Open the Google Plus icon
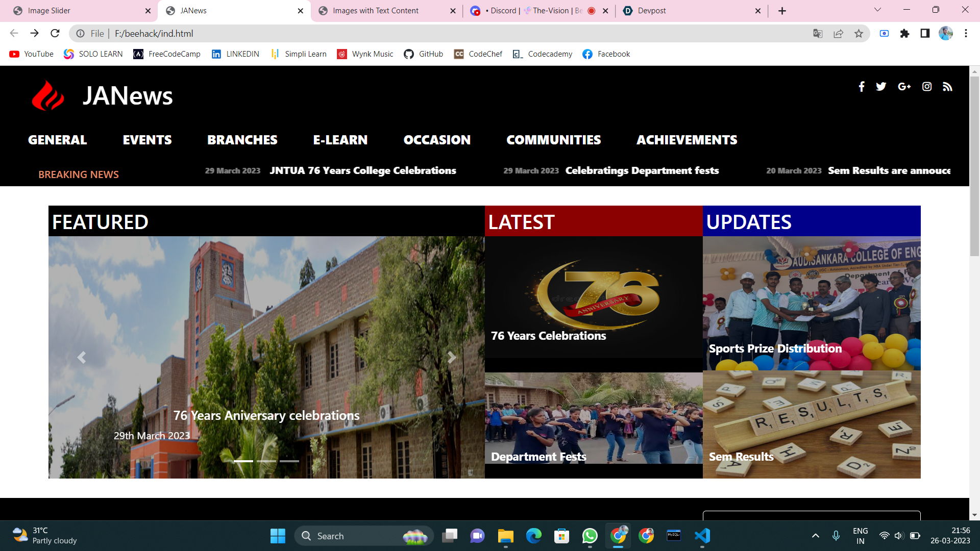The width and height of the screenshot is (980, 551). (904, 87)
